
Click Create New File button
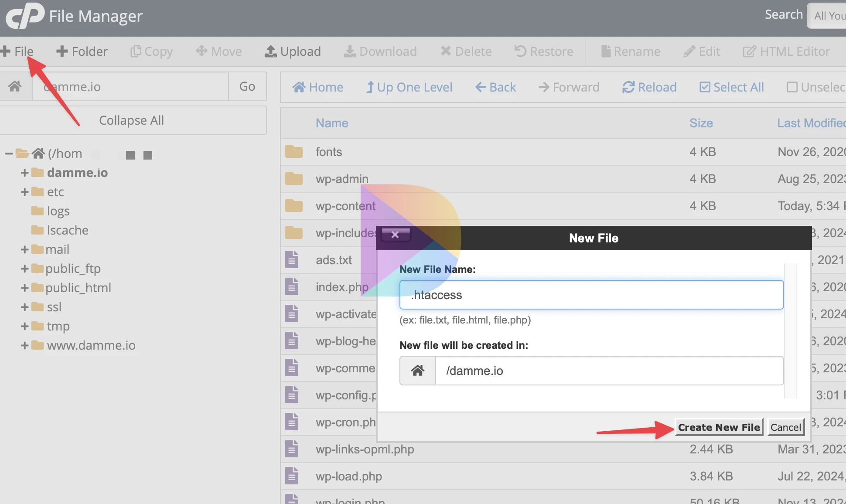tap(719, 427)
